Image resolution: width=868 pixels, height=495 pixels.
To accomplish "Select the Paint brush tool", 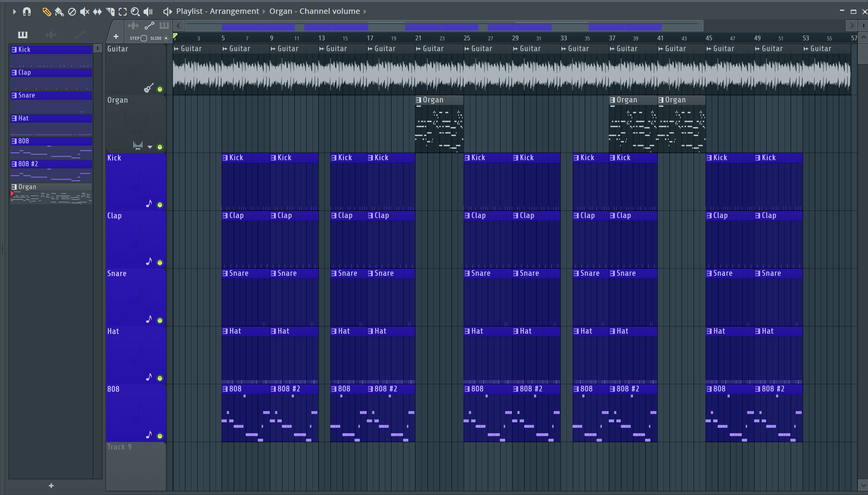I will click(x=59, y=12).
